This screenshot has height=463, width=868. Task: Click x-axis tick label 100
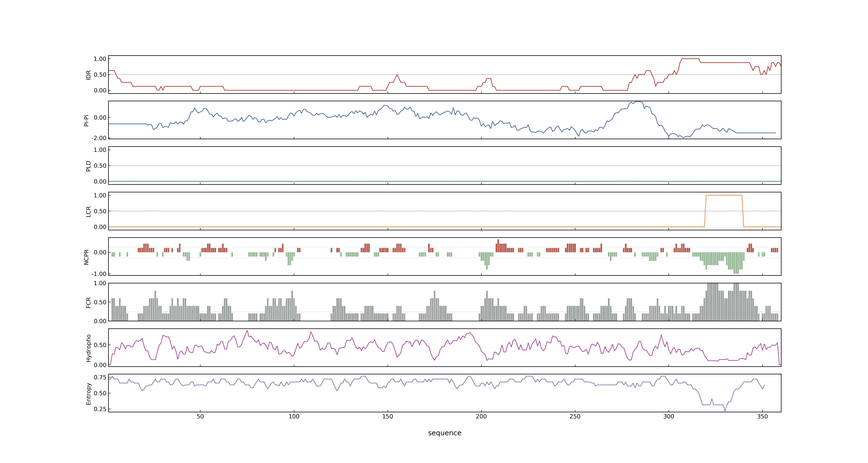(294, 416)
